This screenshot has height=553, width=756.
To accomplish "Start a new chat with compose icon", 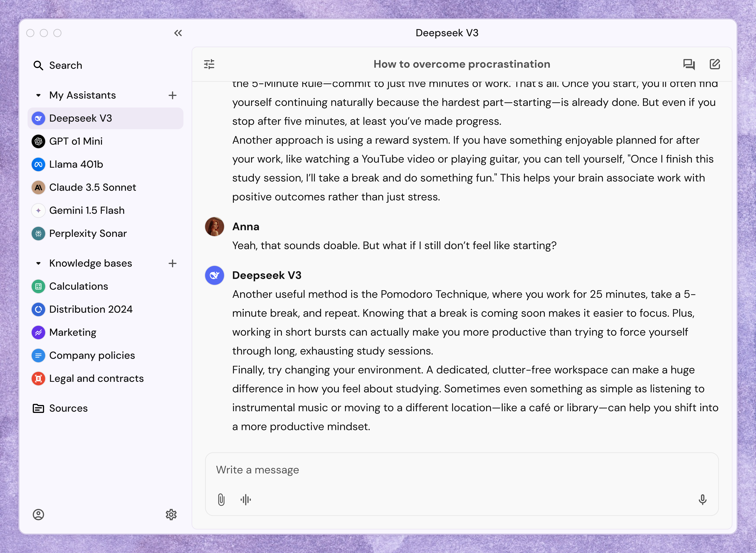I will (x=715, y=64).
